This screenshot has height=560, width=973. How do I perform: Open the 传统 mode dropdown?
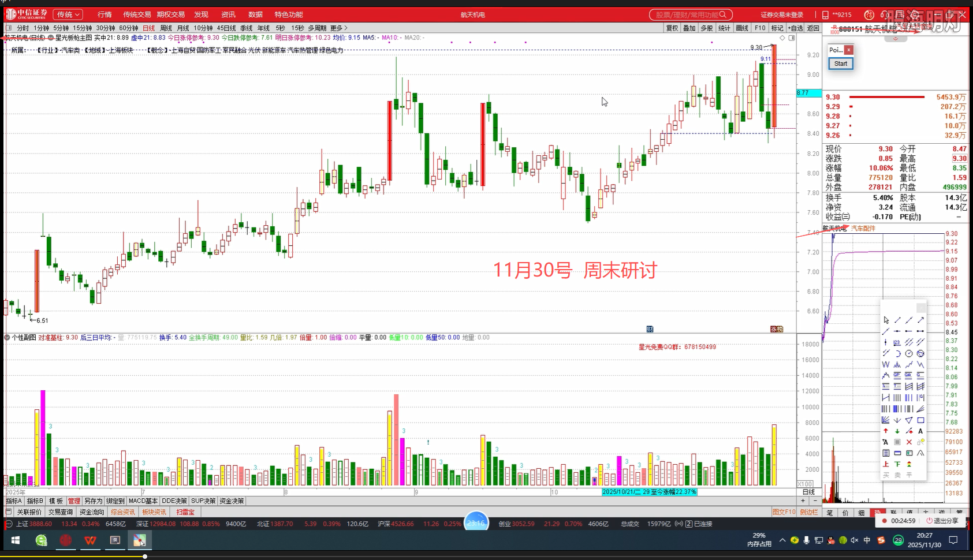pos(67,14)
